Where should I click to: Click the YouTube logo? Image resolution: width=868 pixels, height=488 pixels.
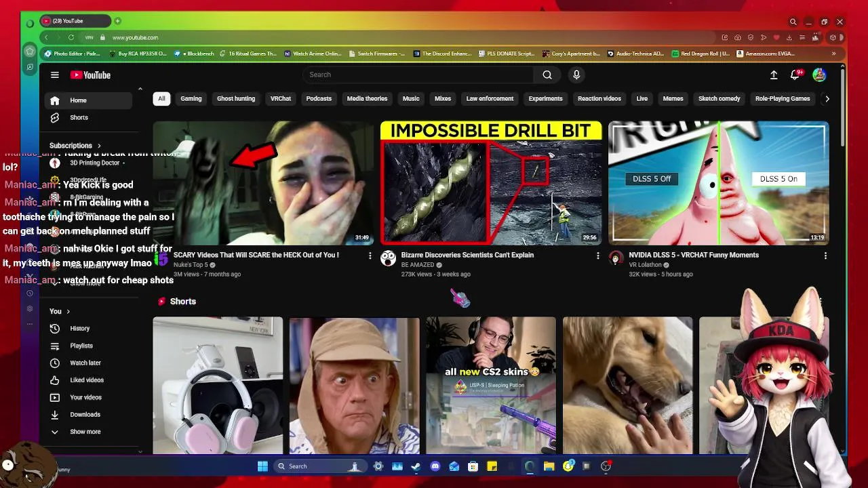click(x=90, y=75)
